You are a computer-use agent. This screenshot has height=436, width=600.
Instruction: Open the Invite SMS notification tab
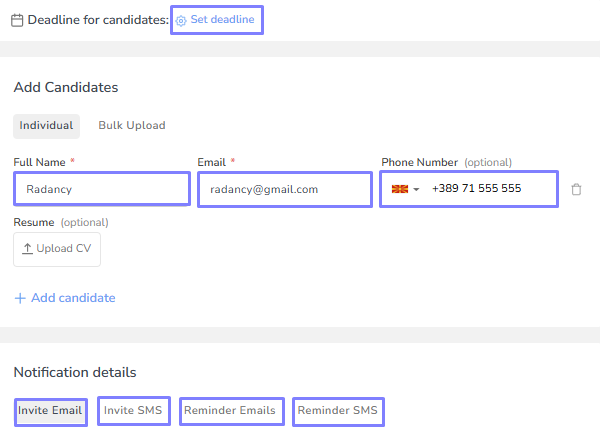click(133, 411)
